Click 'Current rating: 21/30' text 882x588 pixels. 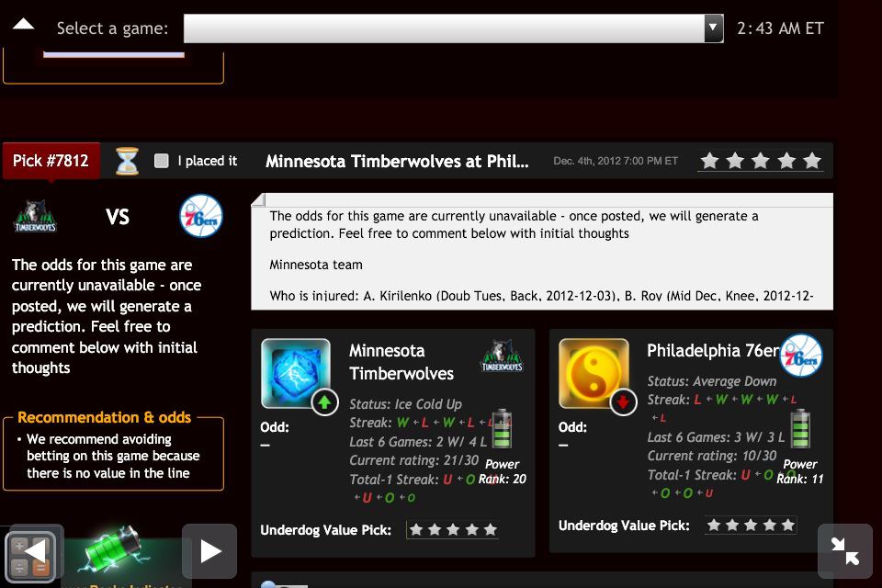click(414, 460)
